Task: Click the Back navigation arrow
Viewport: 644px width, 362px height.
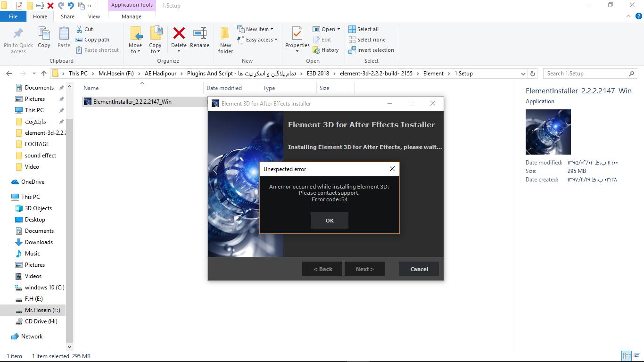Action: (9, 74)
